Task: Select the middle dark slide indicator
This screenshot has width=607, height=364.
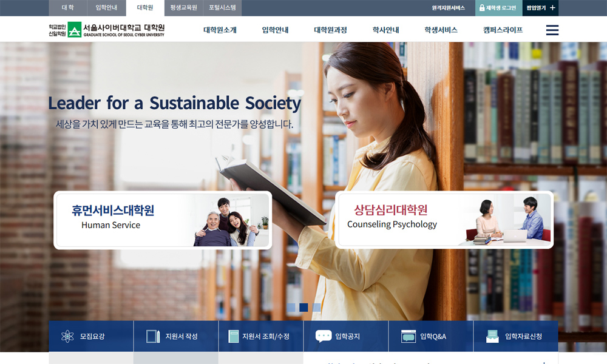Action: tap(304, 308)
